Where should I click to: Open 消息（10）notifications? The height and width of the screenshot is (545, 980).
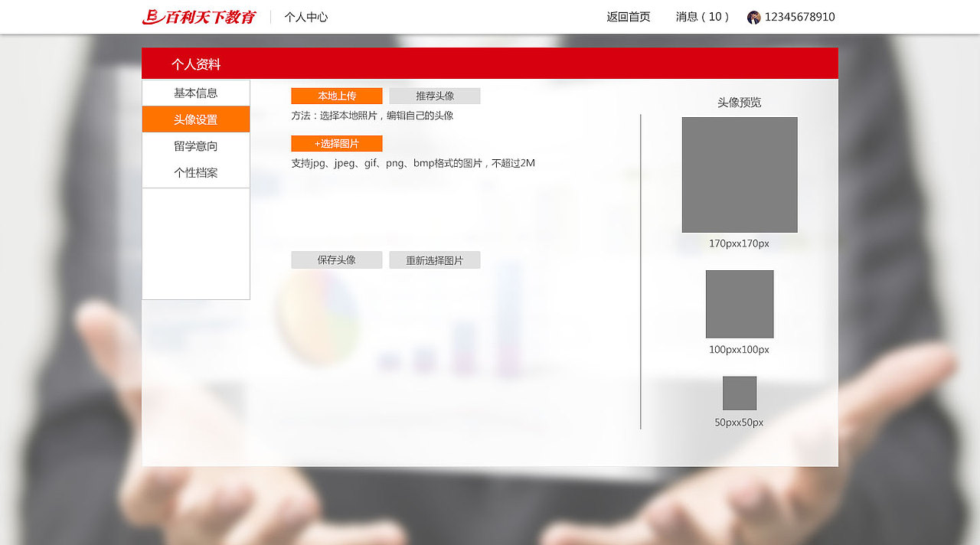tap(701, 17)
